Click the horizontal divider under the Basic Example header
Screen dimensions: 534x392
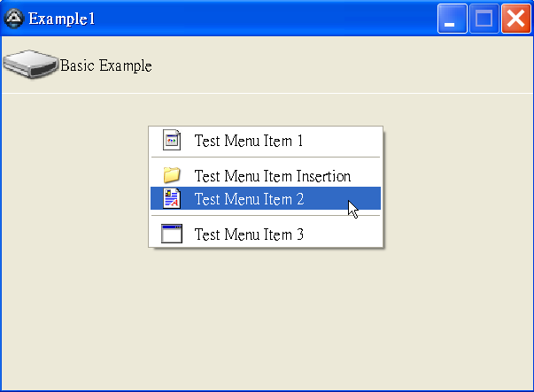pyautogui.click(x=267, y=93)
